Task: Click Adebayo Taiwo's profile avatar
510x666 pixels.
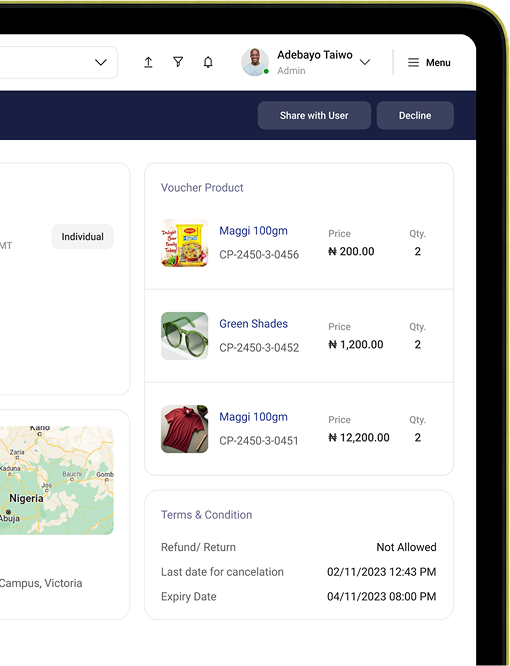Action: 255,62
